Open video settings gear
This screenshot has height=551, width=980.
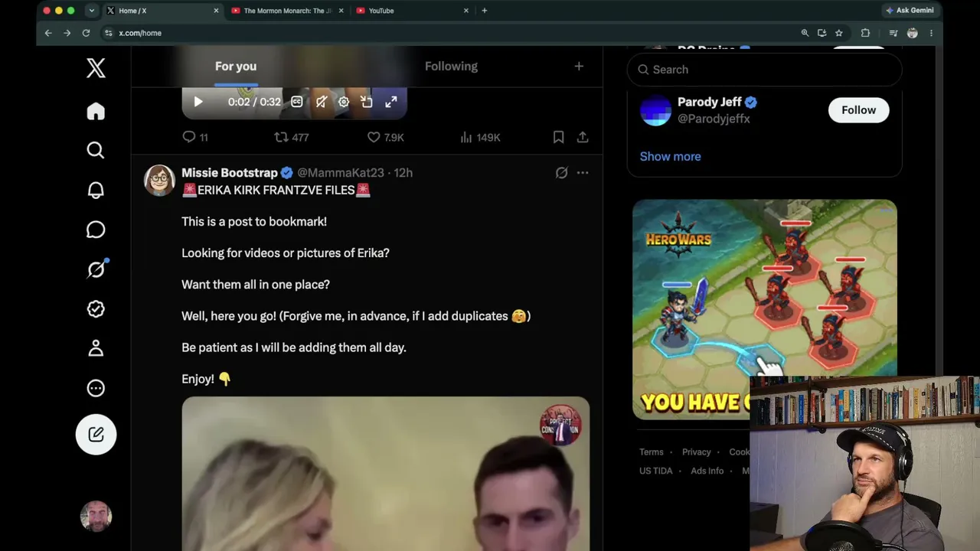344,102
